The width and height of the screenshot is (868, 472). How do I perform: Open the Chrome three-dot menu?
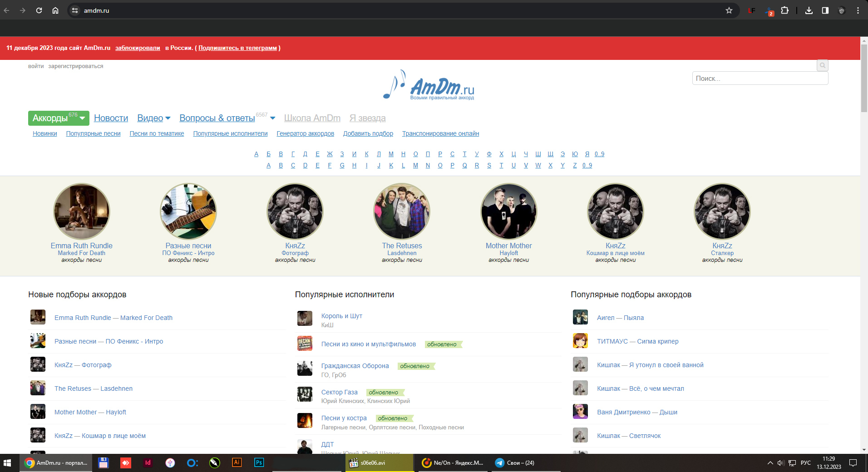(x=858, y=10)
